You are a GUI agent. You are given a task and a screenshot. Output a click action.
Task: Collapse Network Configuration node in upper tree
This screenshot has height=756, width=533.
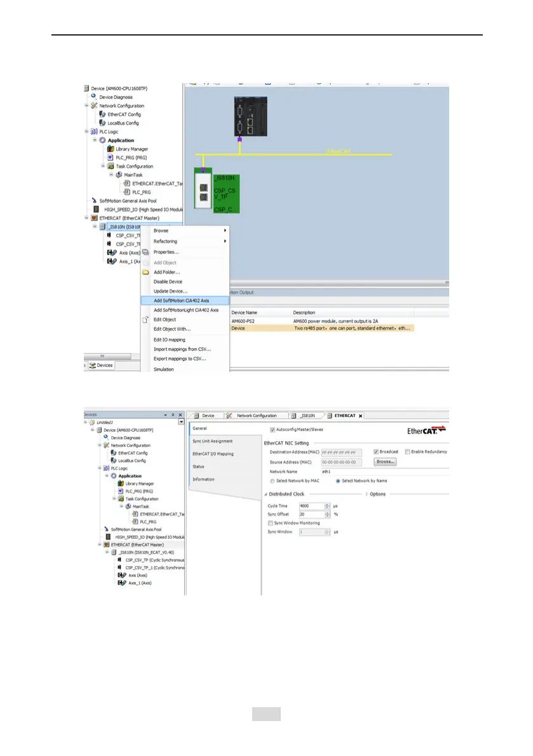(x=86, y=105)
